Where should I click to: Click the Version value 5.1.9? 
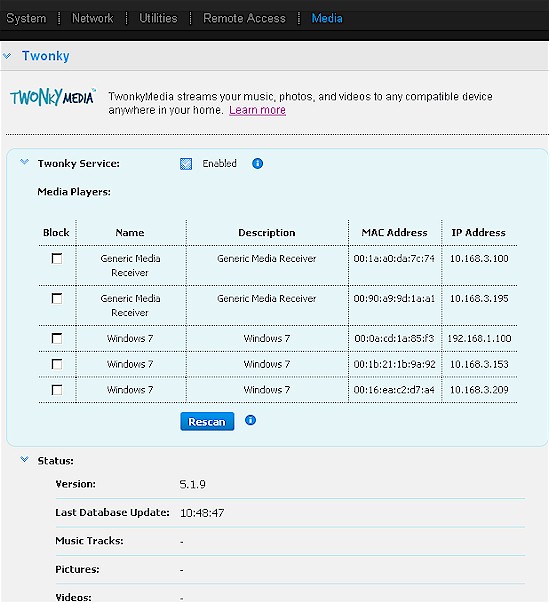click(x=193, y=485)
